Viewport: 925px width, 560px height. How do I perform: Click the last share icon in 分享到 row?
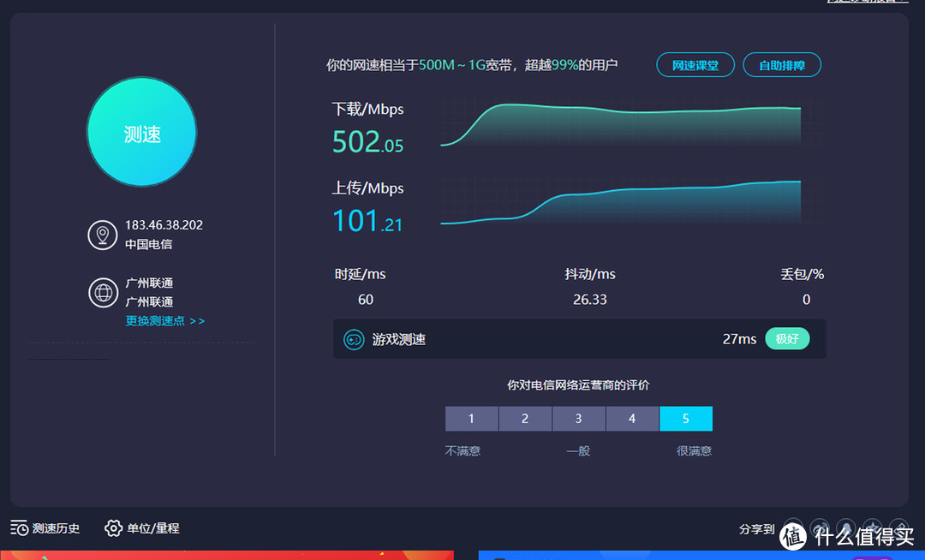898,528
